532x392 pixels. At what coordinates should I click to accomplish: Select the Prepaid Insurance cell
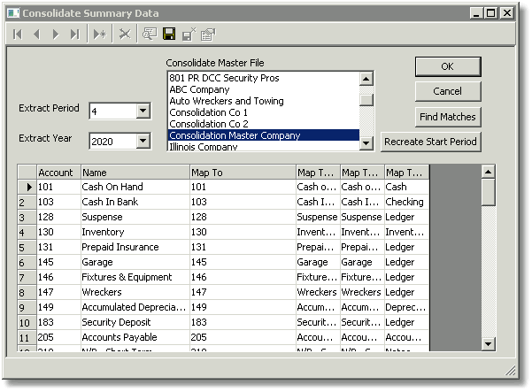pos(135,247)
